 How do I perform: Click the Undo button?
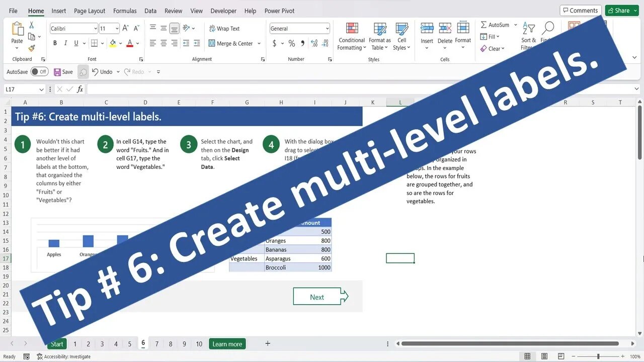pyautogui.click(x=102, y=72)
